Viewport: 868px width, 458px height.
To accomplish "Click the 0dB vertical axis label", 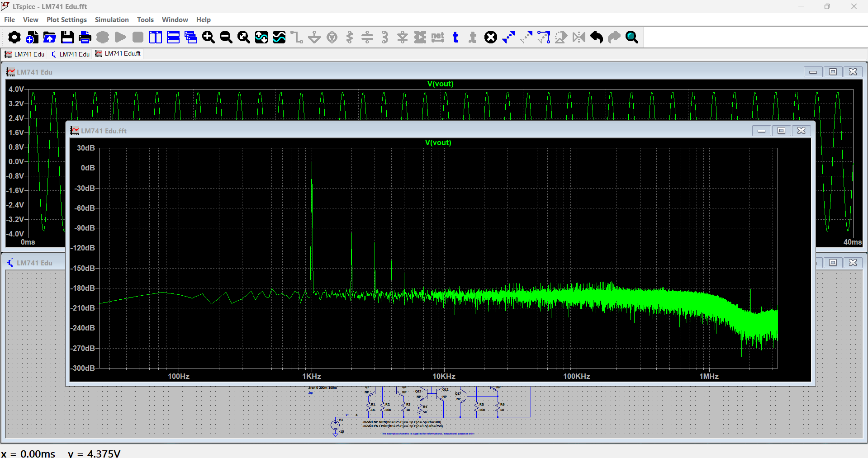I will (x=88, y=168).
